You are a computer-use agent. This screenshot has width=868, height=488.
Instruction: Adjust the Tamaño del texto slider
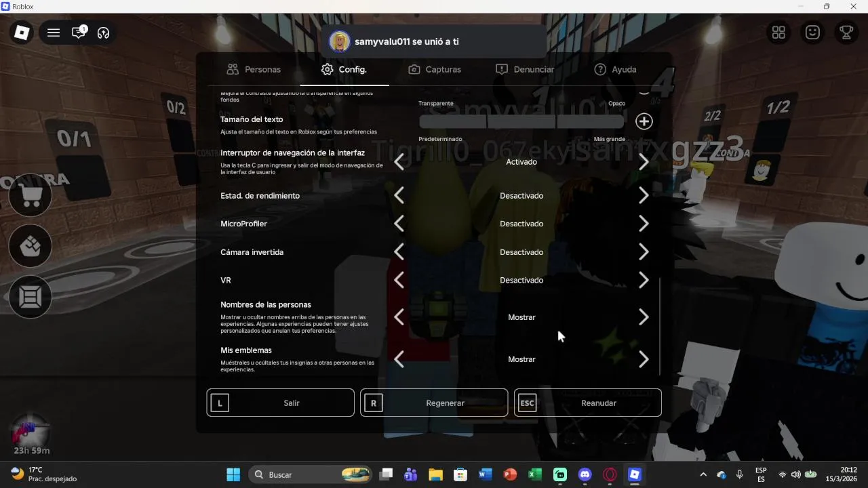point(521,121)
